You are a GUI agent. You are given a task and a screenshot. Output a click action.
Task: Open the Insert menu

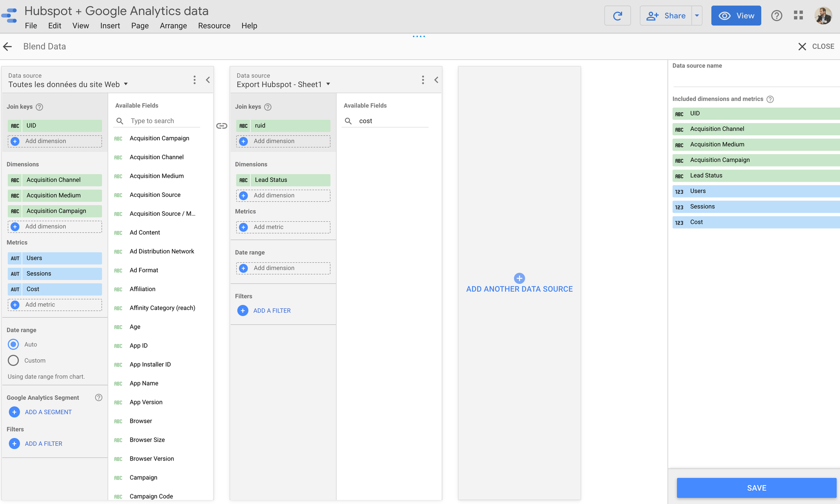point(110,25)
